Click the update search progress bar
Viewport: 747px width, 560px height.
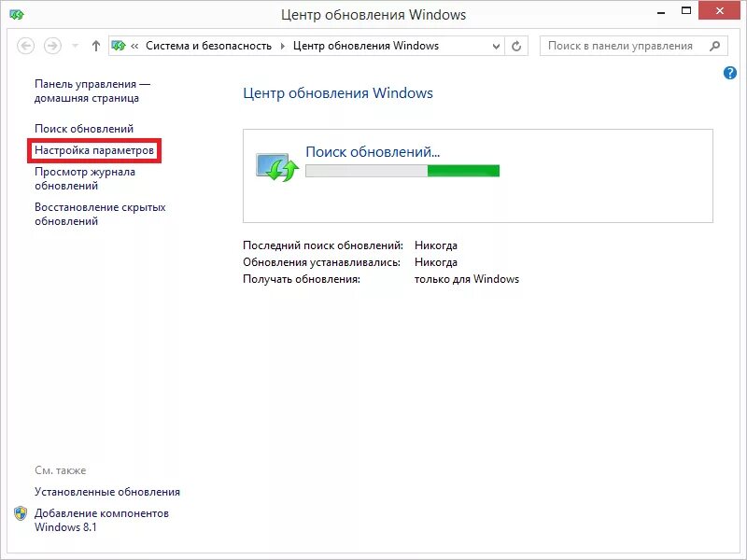click(x=402, y=171)
